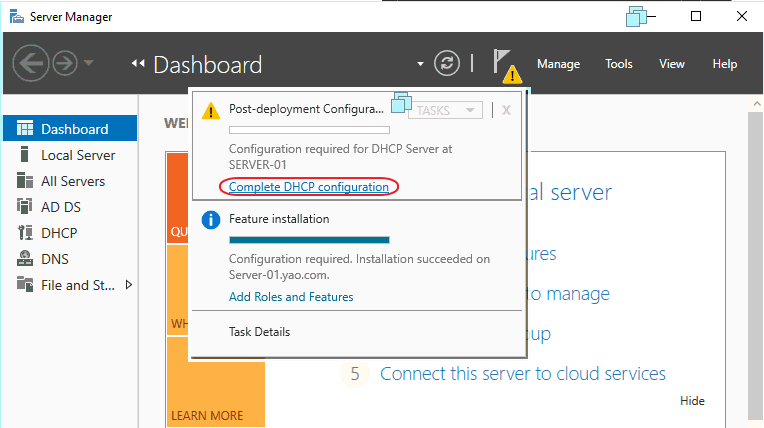
Task: Open the dropdown arrow beside the refresh icon
Action: (x=421, y=65)
